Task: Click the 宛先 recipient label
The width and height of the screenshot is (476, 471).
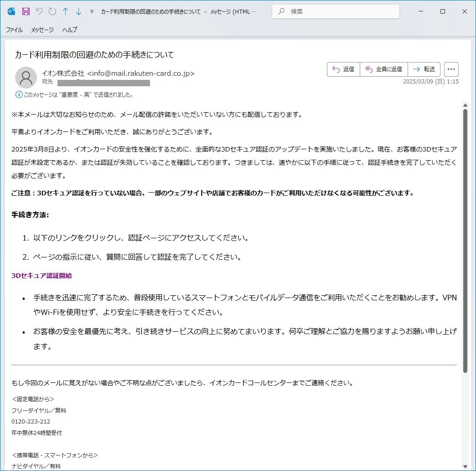Action: pyautogui.click(x=47, y=82)
